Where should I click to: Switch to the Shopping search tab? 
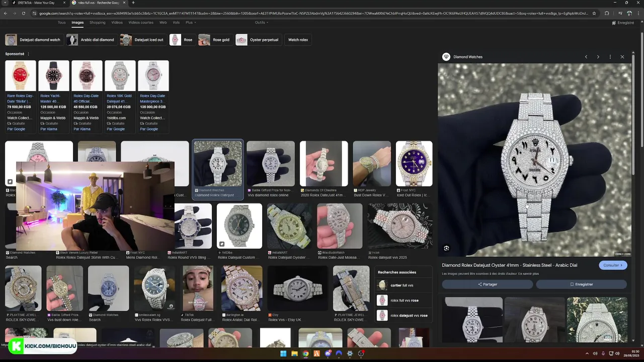[98, 23]
